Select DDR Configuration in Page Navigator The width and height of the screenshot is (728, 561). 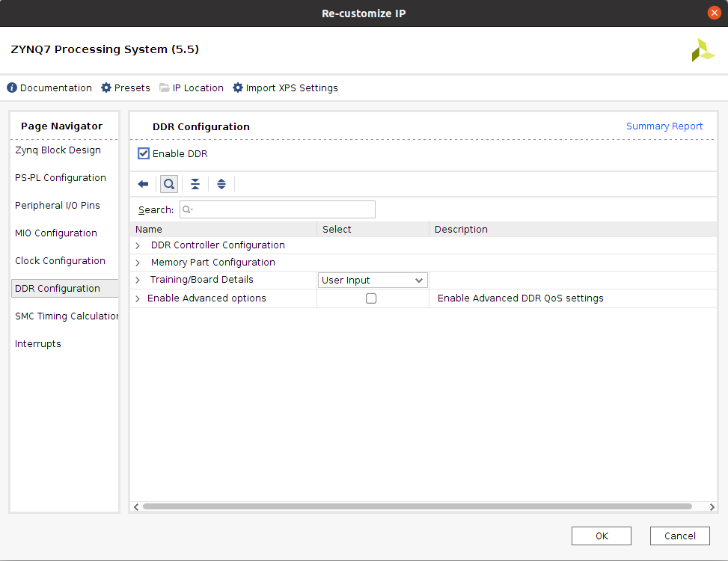click(64, 289)
